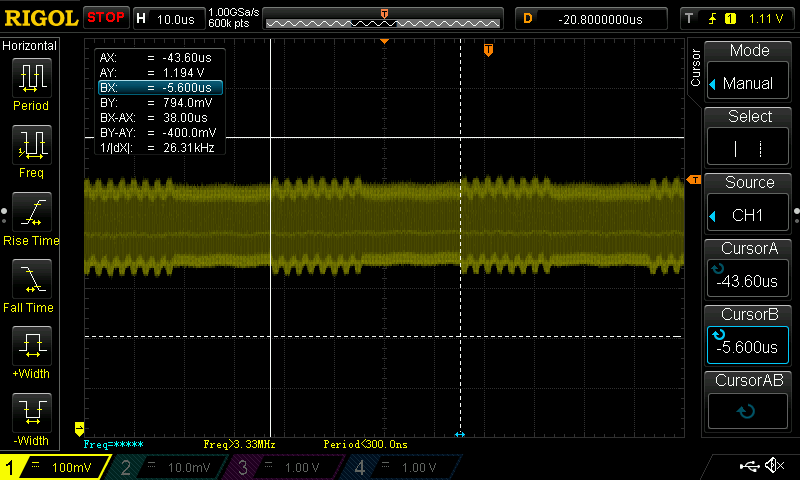Viewport: 800px width, 480px height.
Task: Click the trigger source channel 1 badge
Action: [731, 19]
